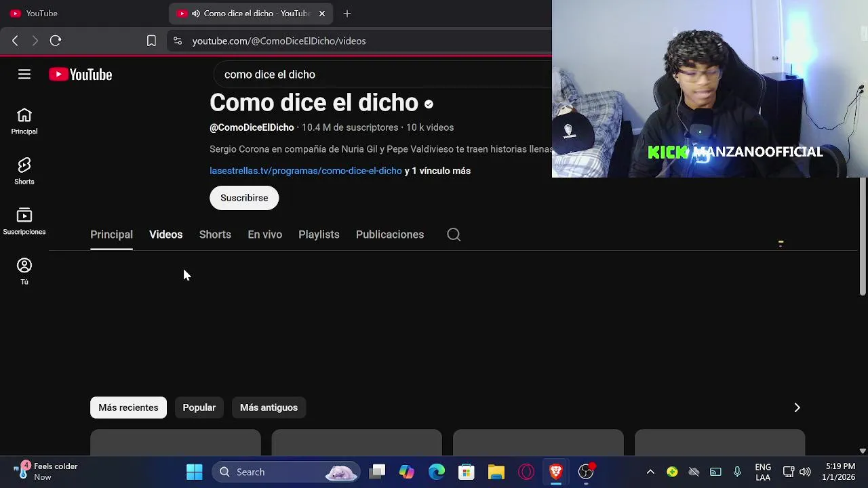The width and height of the screenshot is (868, 488).
Task: Click the YouTube logo
Action: tap(80, 75)
